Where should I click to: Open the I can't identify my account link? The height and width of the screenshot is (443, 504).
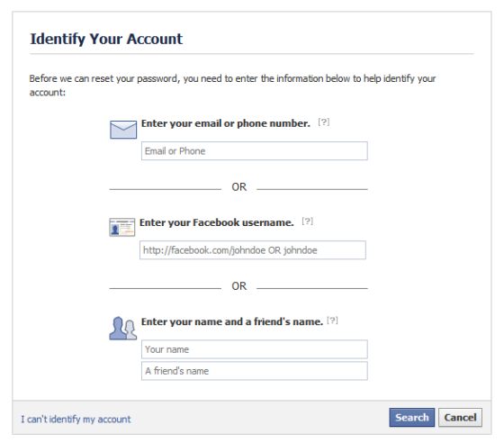pyautogui.click(x=76, y=420)
